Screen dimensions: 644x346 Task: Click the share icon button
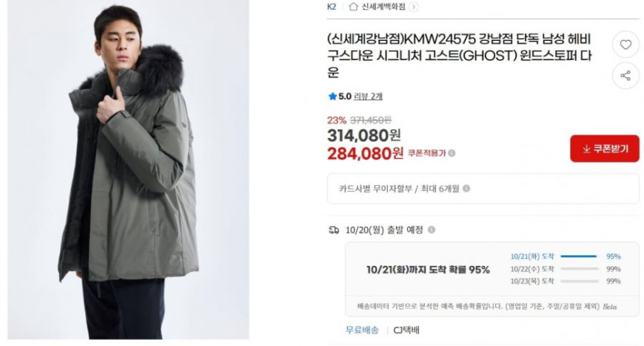[x=625, y=76]
